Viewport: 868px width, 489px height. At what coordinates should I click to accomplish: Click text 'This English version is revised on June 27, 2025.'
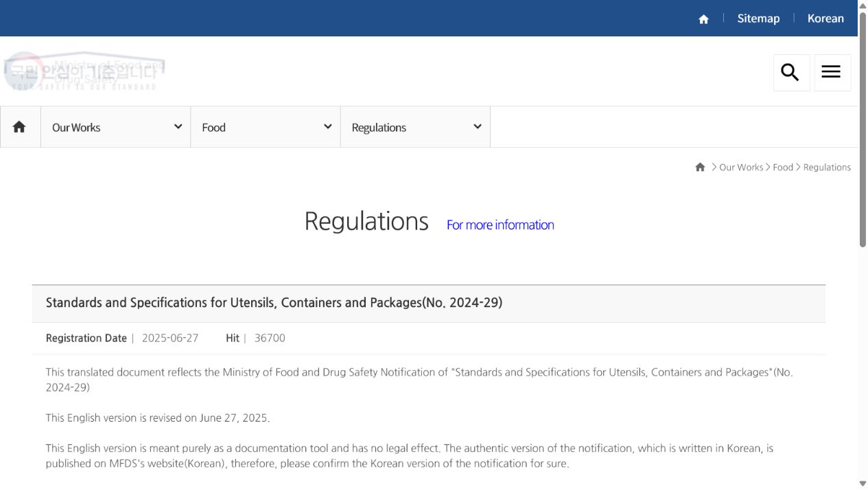pyautogui.click(x=158, y=418)
